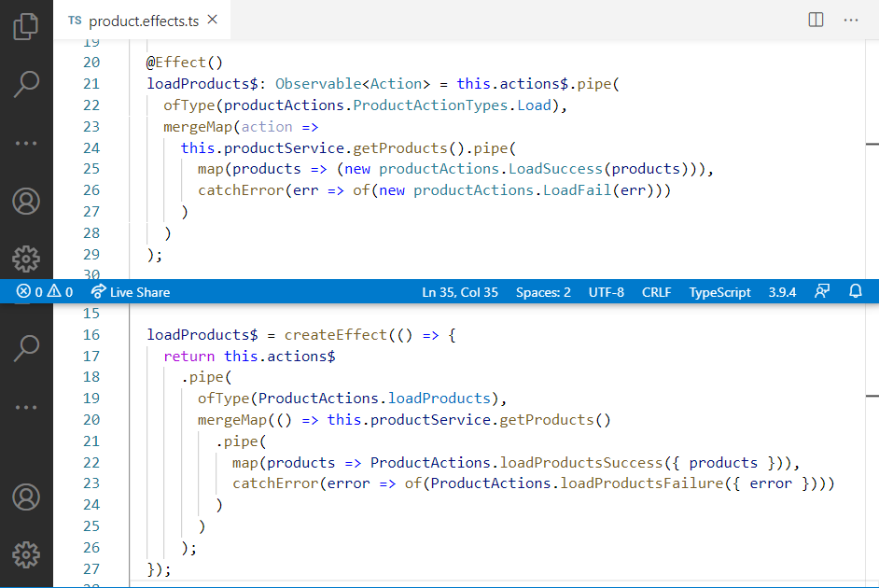Click the return keyword on line 17
Viewport: 879px width, 588px height.
(188, 357)
